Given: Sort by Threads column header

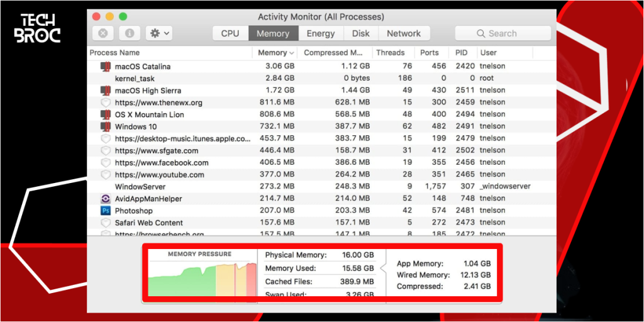Looking at the screenshot, I should (391, 53).
